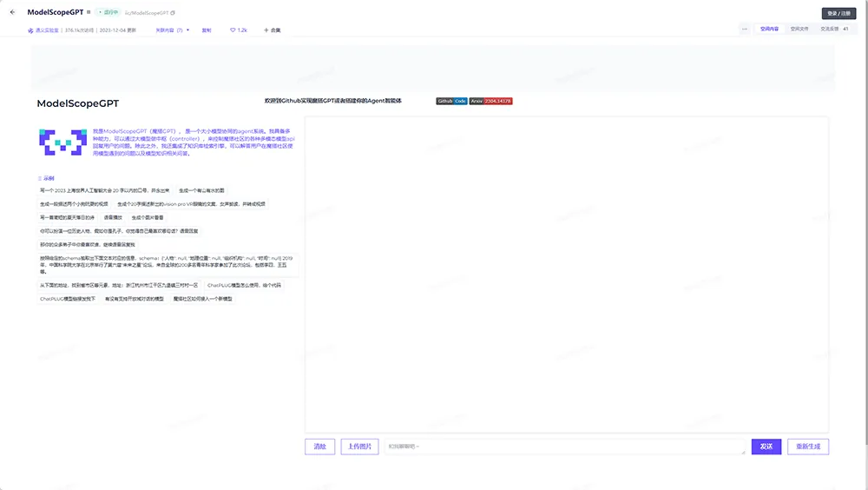Image resolution: width=868 pixels, height=490 pixels.
Task: Click the chat message input field
Action: [x=565, y=447]
